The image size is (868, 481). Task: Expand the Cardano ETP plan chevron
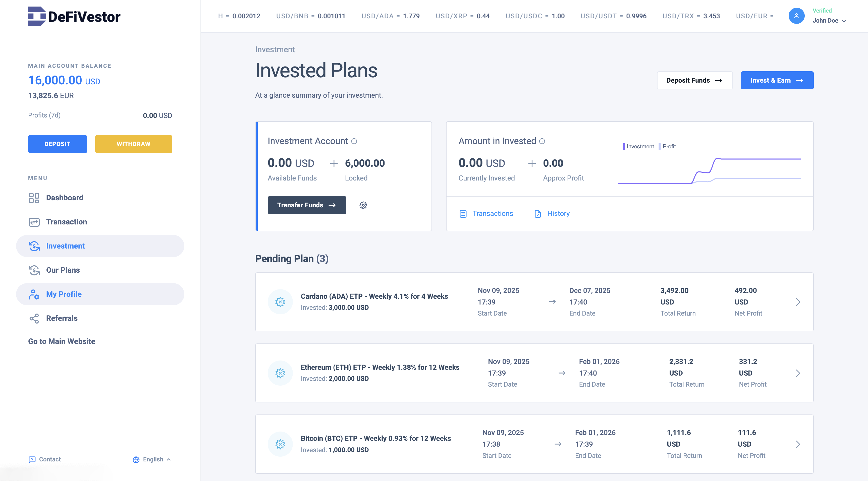click(x=798, y=302)
